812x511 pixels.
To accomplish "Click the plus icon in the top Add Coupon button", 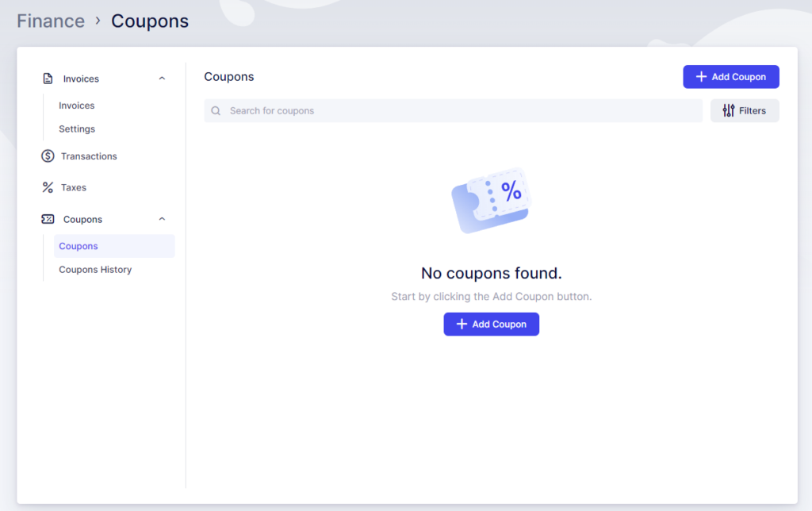I will (x=701, y=77).
